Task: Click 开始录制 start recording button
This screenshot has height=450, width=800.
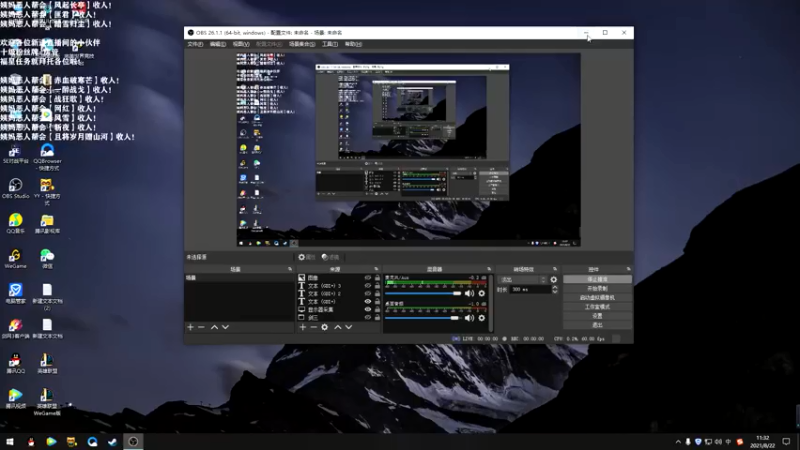Action: (597, 289)
